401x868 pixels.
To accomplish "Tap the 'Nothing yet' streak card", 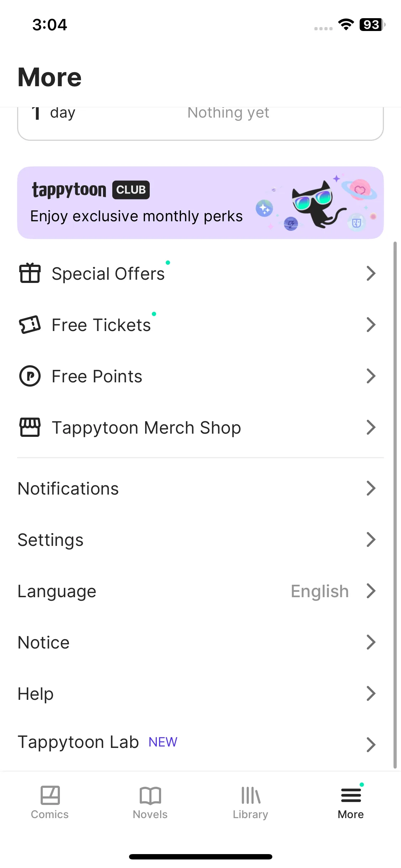I will pos(200,123).
